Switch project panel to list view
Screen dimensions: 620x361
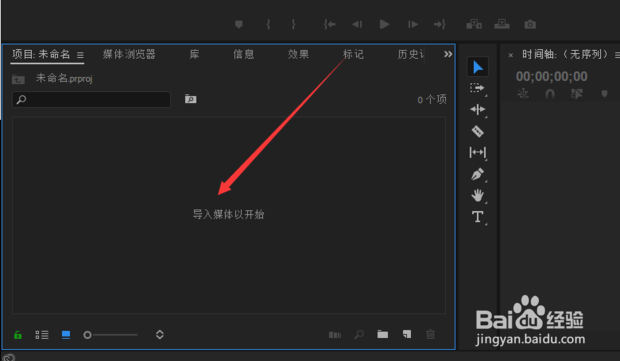[x=42, y=335]
